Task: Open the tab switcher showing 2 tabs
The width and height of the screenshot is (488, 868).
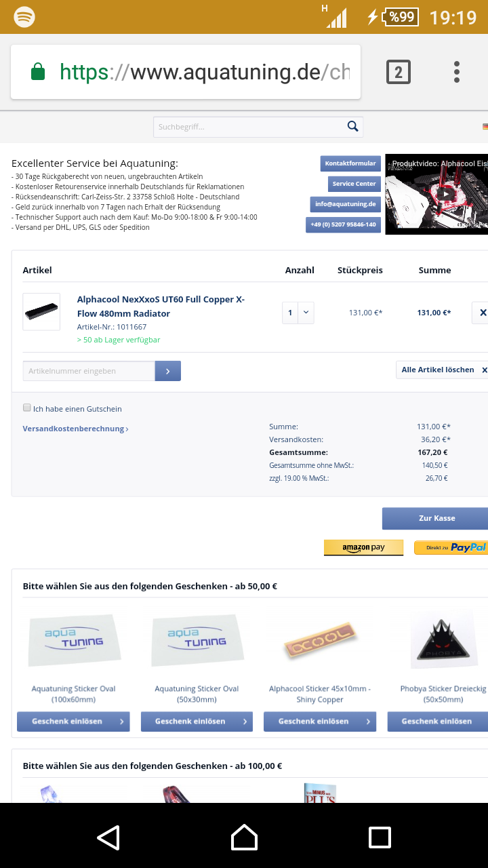Action: (x=399, y=72)
